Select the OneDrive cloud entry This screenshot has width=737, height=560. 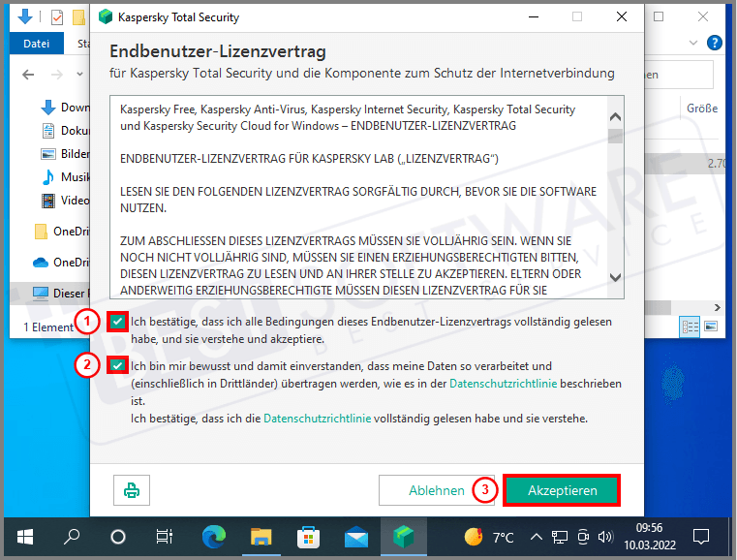61,263
